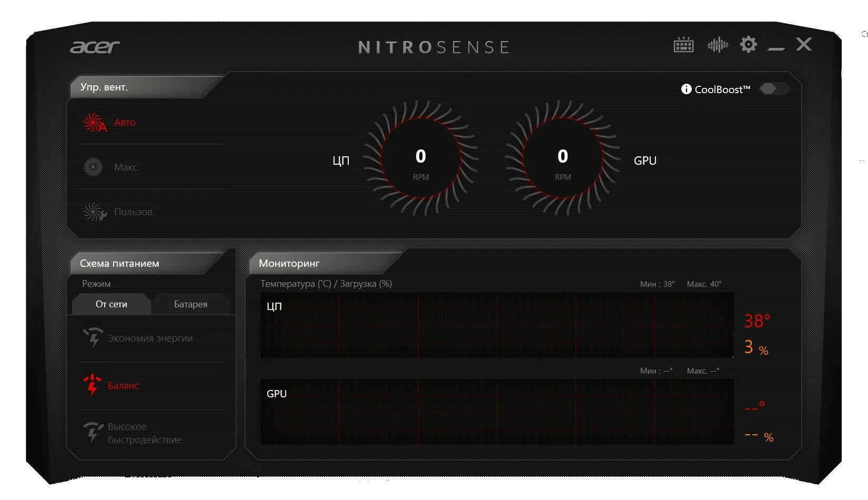Screen dimensions: 868x500
Task: Open the audio waveform icon
Action: (x=718, y=45)
